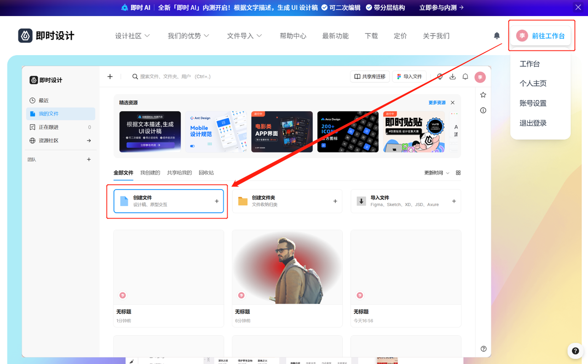Click the user avatar in the file browser

coord(480,77)
